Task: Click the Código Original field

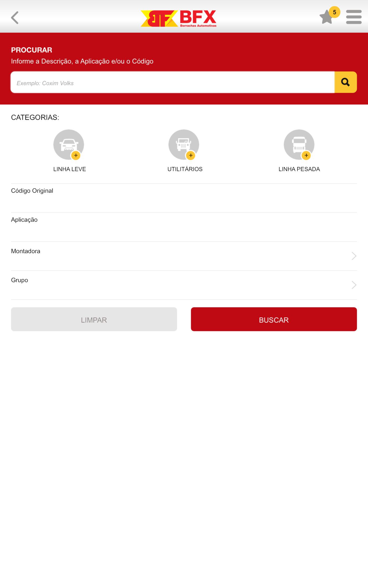Action: point(184,198)
